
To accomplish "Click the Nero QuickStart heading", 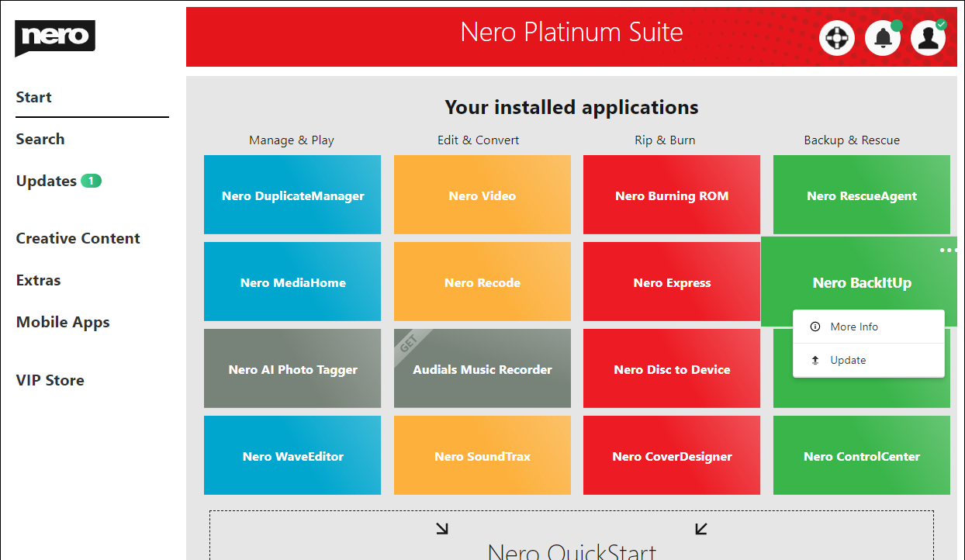I will point(572,552).
